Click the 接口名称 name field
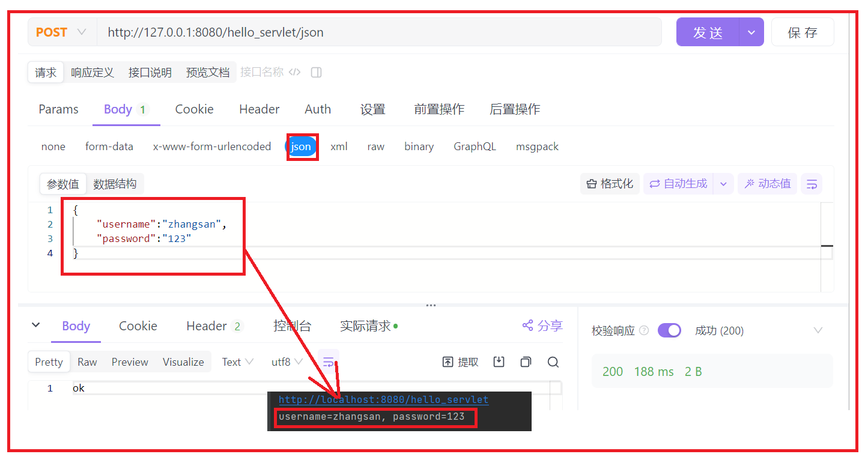Screen dimensions: 868x460 coord(262,72)
